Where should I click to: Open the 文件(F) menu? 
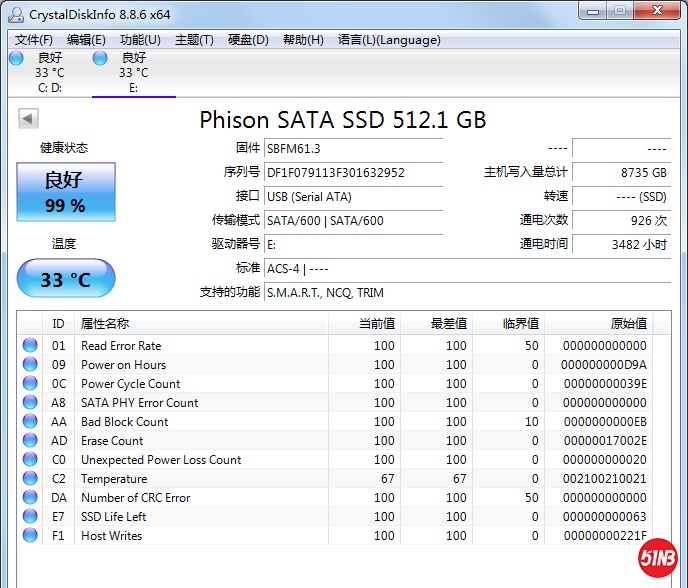coord(34,40)
